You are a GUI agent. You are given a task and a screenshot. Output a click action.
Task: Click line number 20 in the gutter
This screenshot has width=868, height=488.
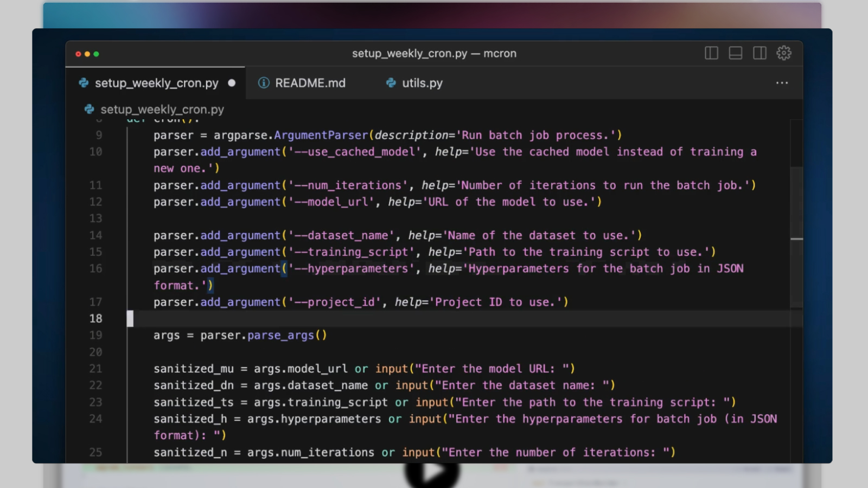(x=96, y=352)
